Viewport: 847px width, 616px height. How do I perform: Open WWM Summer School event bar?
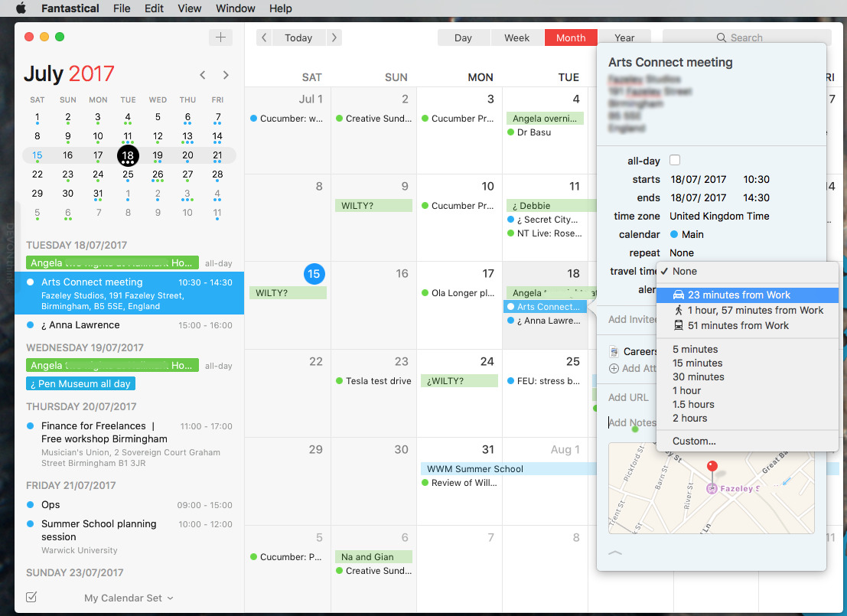[508, 469]
